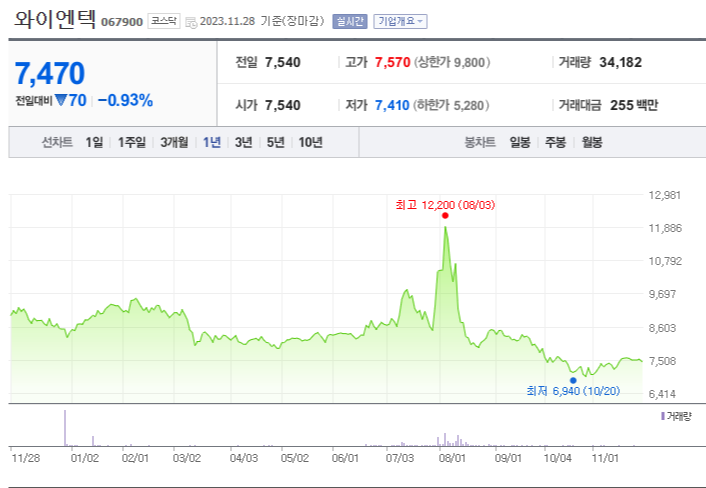Viewport: 706px width, 488px height.
Task: Click the 와이엔텍 stock name heading
Action: 55,20
